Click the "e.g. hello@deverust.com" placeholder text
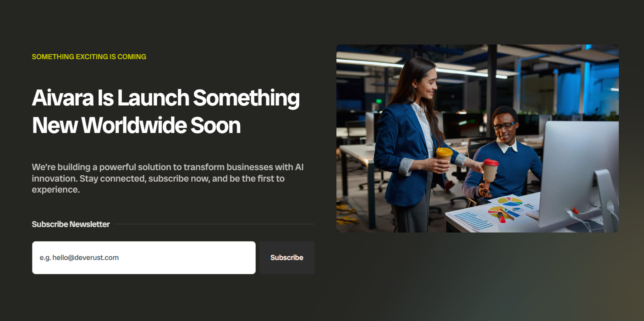The image size is (644, 321). point(79,258)
